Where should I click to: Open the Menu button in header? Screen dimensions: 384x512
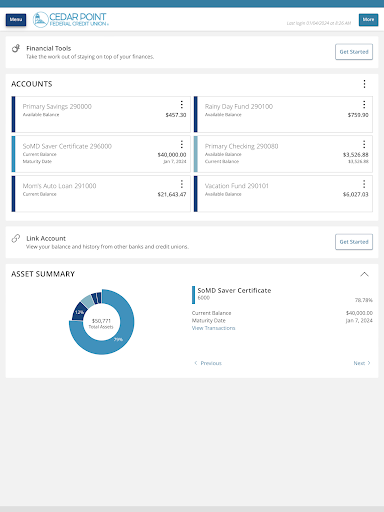16,20
